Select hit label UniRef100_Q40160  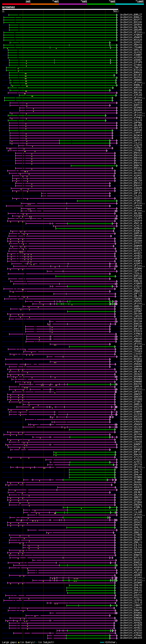pos(131,173)
